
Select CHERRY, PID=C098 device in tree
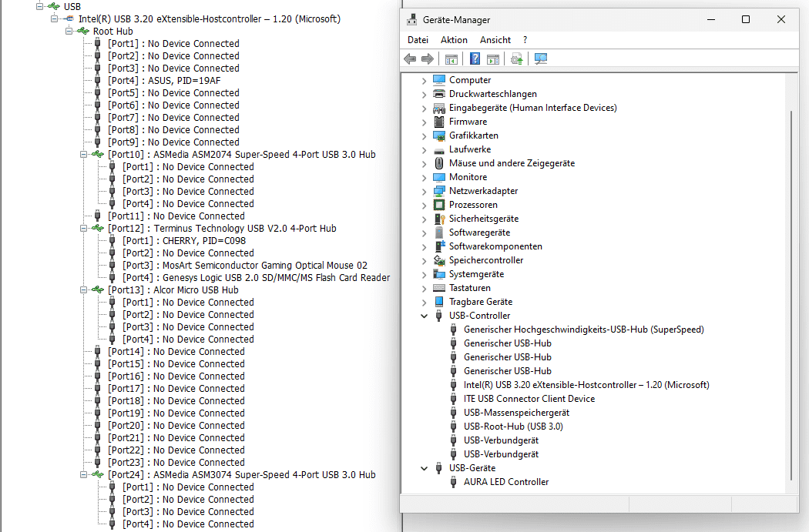(x=184, y=241)
